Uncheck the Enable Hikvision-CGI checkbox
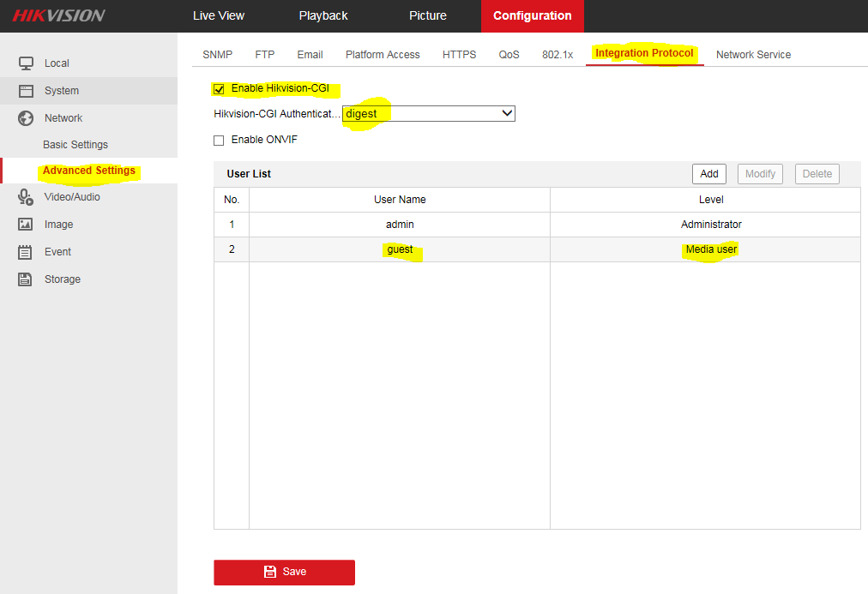This screenshot has width=868, height=594. coord(219,89)
